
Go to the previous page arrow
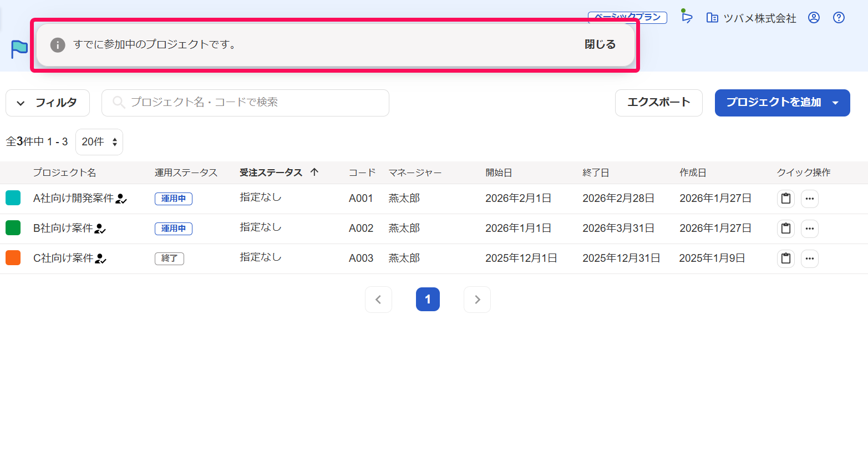[378, 300]
